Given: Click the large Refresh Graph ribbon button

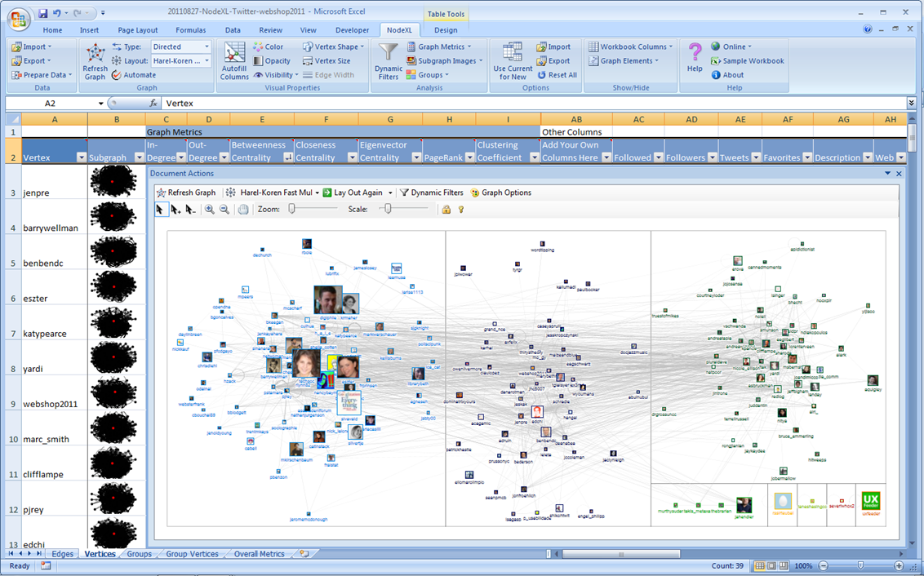Looking at the screenshot, I should click(95, 61).
